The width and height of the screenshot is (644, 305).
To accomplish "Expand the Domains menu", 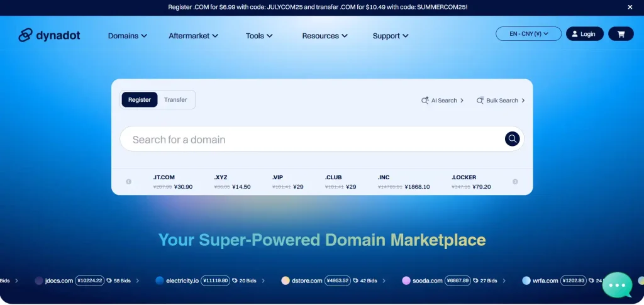I will click(x=127, y=36).
